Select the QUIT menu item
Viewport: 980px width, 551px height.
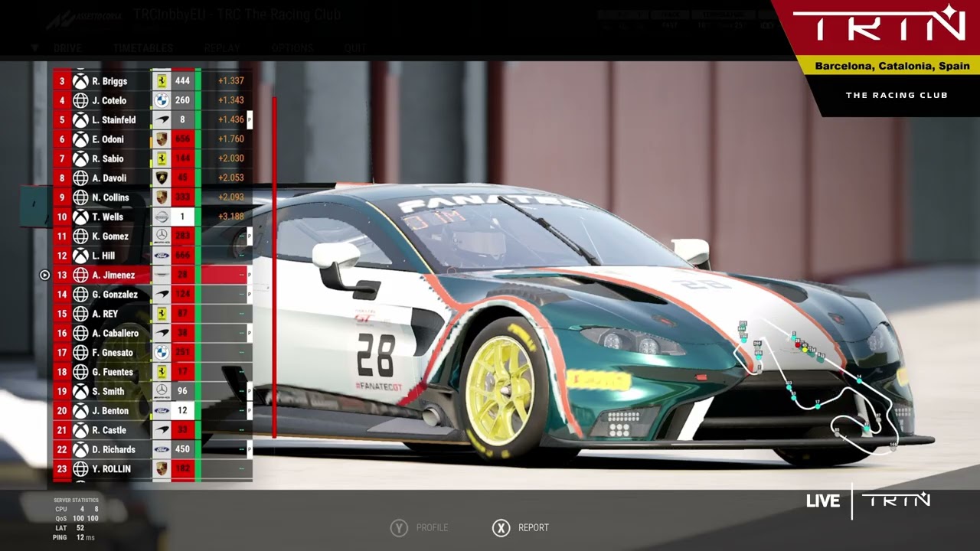pyautogui.click(x=355, y=48)
